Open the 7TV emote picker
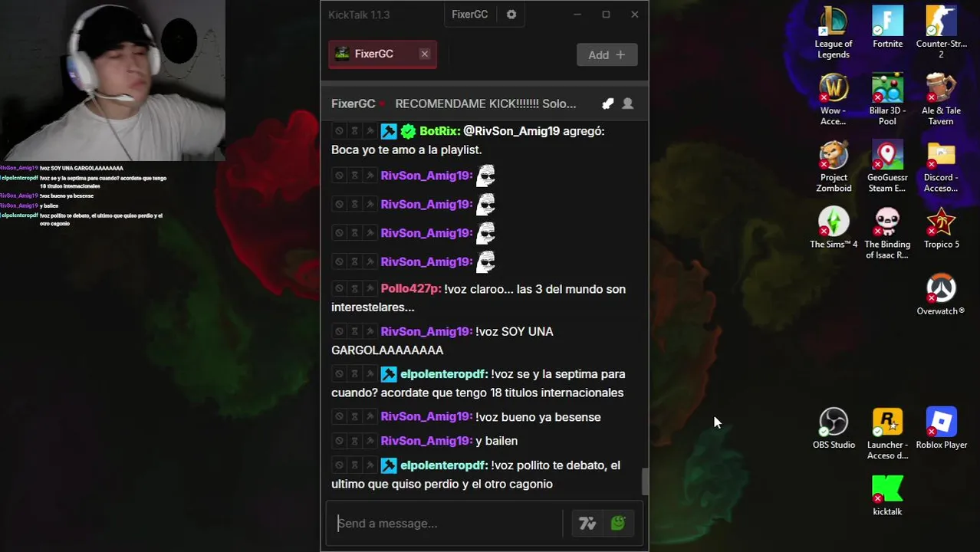 coord(587,524)
